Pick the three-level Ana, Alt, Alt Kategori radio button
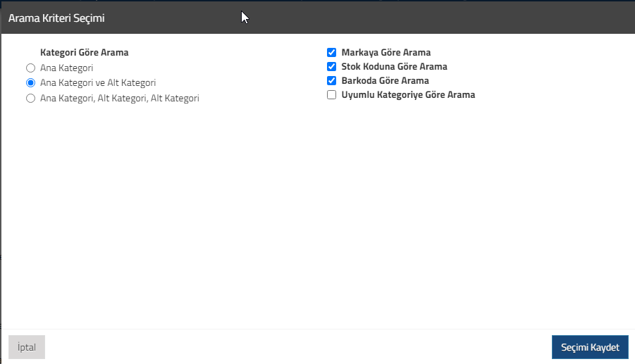 tap(30, 99)
